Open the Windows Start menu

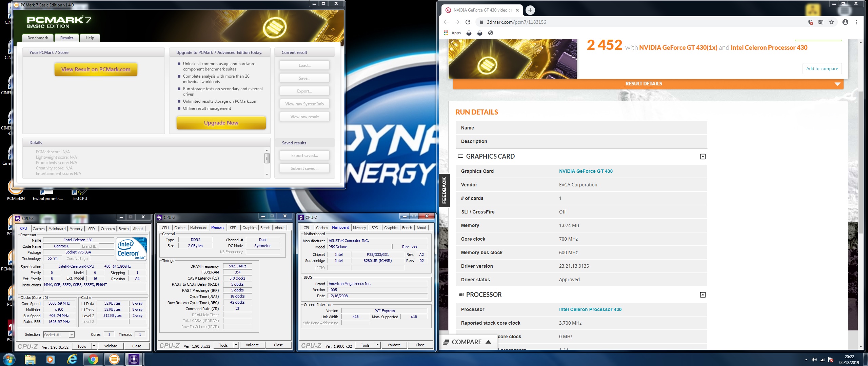coord(9,359)
